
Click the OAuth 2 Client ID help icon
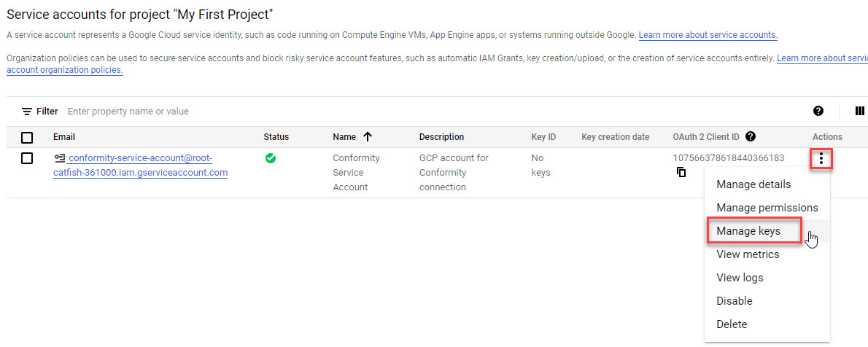751,136
